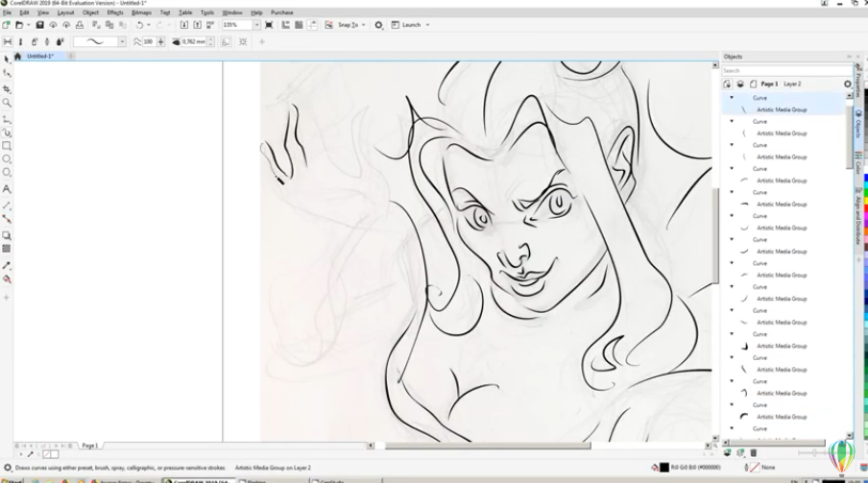Open the zoom level dropdown showing 135%
Viewport: 868px width, 483px height.
click(256, 25)
